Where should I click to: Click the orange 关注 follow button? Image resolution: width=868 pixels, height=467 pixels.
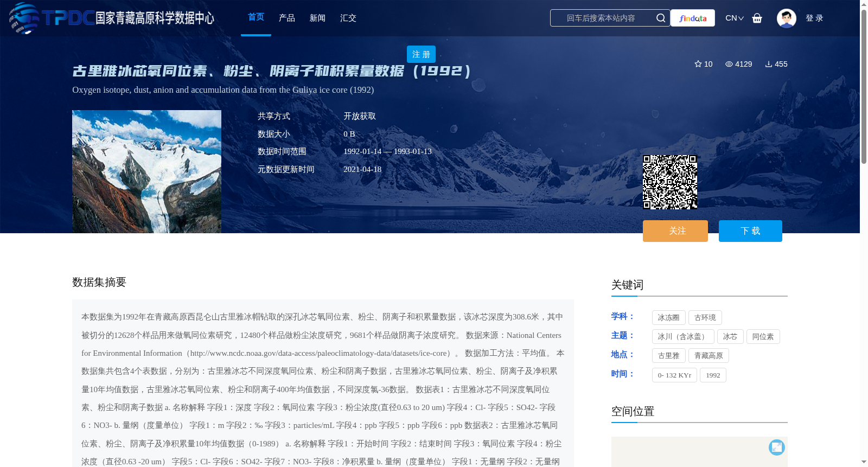pyautogui.click(x=675, y=231)
